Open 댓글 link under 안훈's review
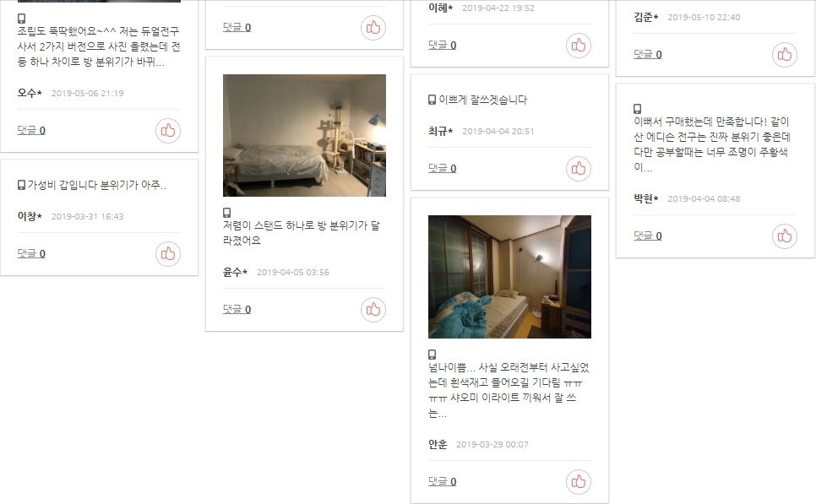The image size is (816, 504). point(443,481)
